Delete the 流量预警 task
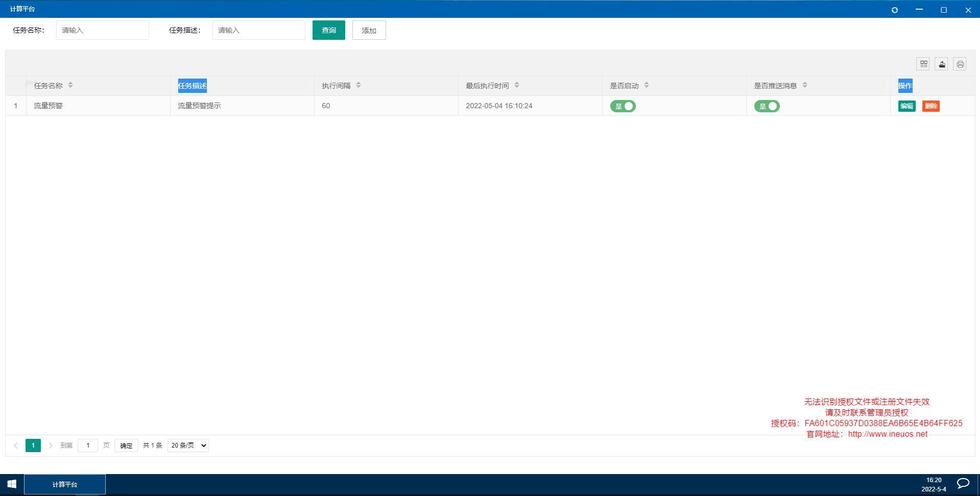This screenshot has height=496, width=980. (931, 106)
